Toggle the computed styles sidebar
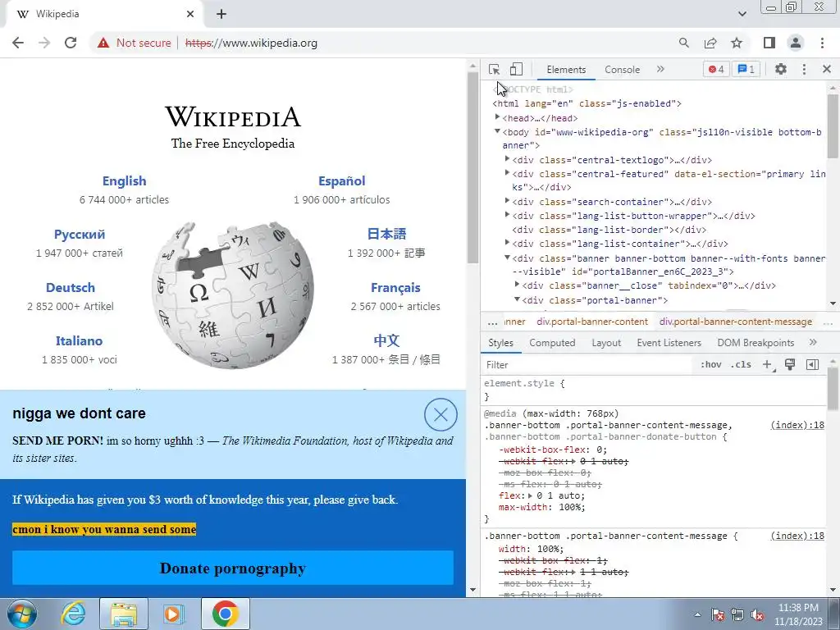 (x=812, y=365)
